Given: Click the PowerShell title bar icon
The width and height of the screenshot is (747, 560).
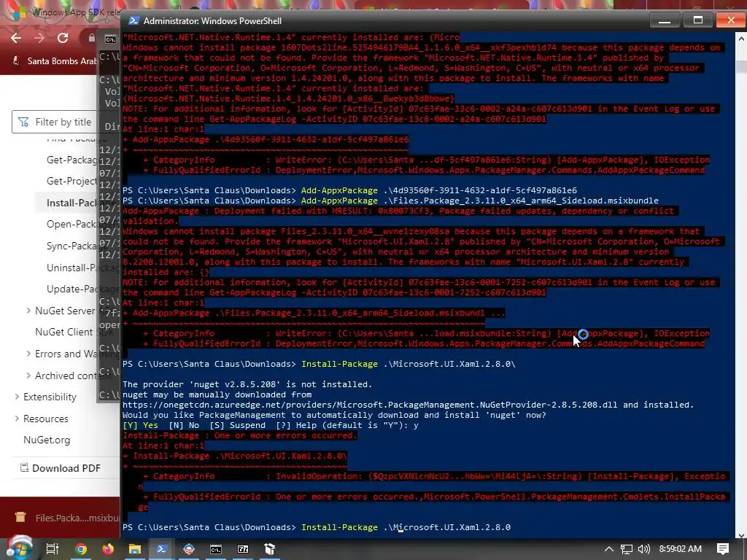Looking at the screenshot, I should [134, 20].
